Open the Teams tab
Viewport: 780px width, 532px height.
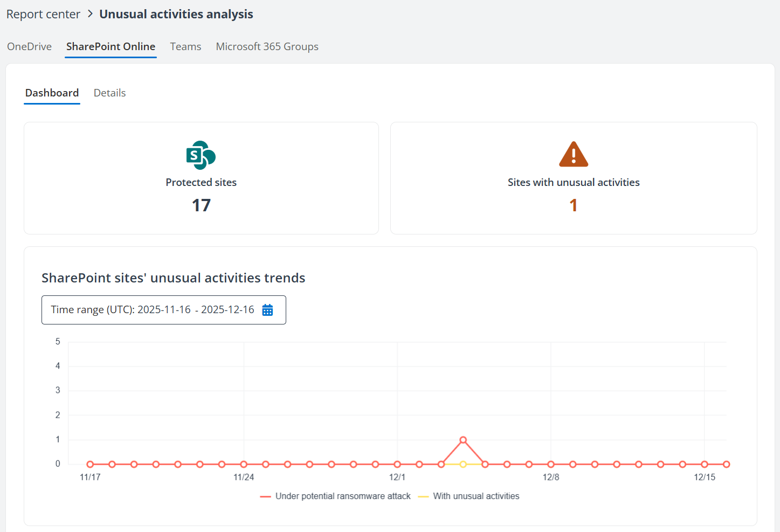(185, 46)
